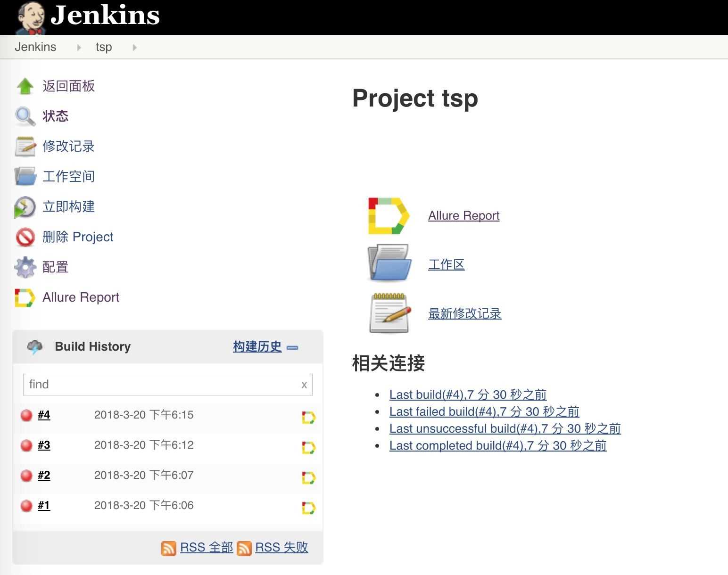Open build #2 from the history

click(x=44, y=476)
